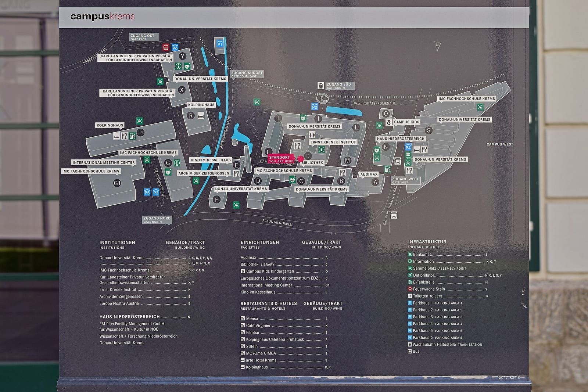Click the 'Alauntalstrasse' street name
Image resolution: width=588 pixels, height=392 pixels.
tap(278, 222)
